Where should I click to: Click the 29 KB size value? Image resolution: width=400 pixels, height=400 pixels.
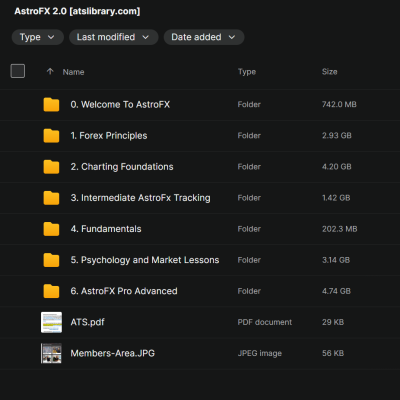(333, 322)
